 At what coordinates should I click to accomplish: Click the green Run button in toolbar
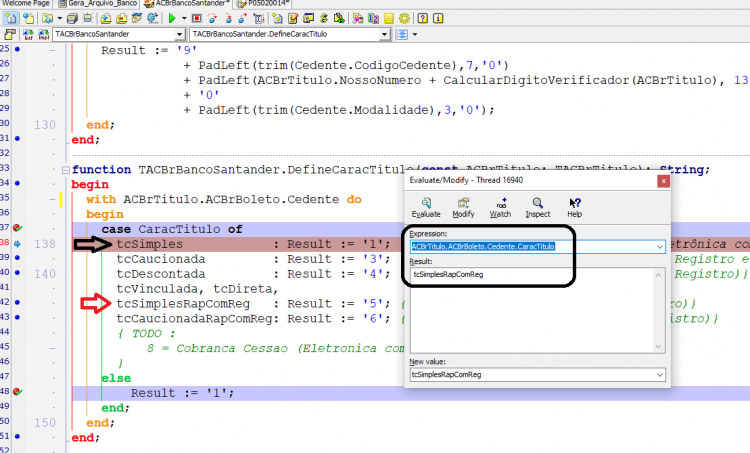[172, 19]
